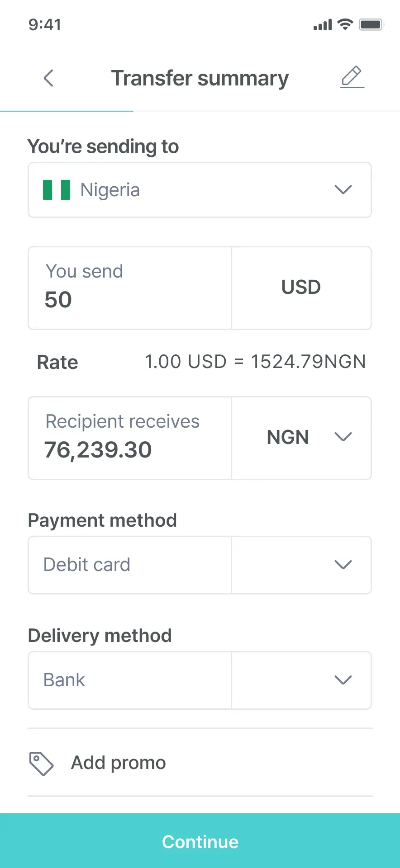Select the Debit card payment field
Image resolution: width=400 pixels, height=868 pixels.
coord(130,565)
